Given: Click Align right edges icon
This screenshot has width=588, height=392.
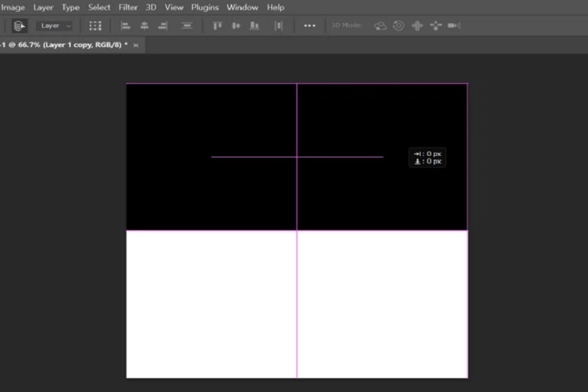Looking at the screenshot, I should pyautogui.click(x=162, y=26).
